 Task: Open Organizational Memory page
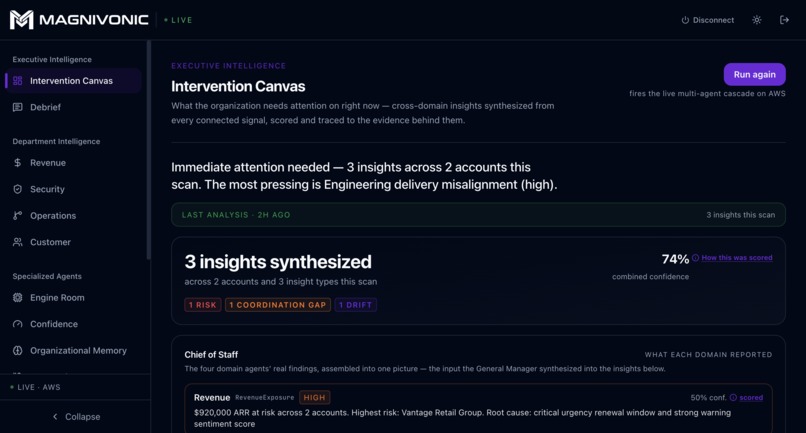[x=73, y=351]
